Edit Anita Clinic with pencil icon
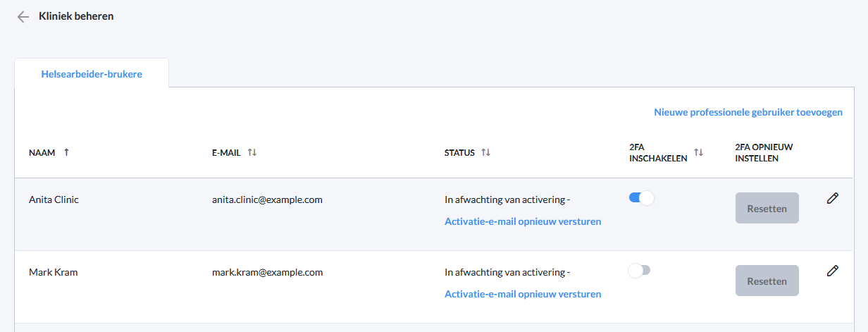 833,199
